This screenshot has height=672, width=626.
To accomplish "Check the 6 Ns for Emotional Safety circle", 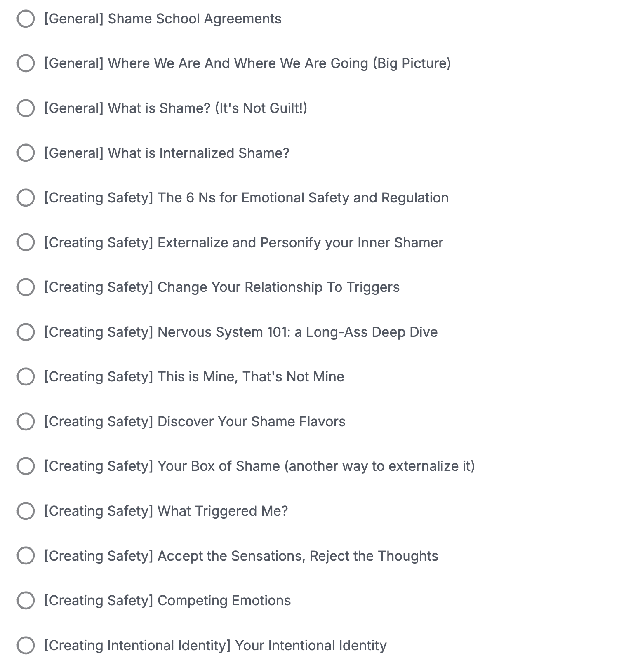I will click(x=26, y=198).
